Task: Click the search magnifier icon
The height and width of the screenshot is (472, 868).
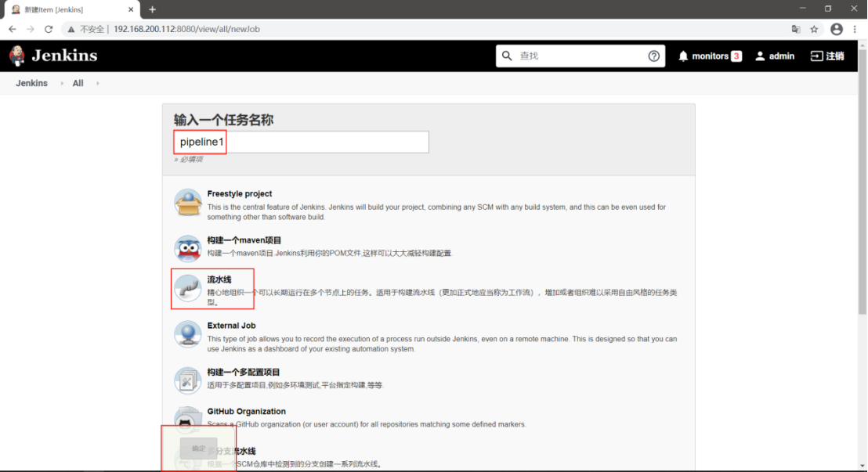Action: click(507, 56)
